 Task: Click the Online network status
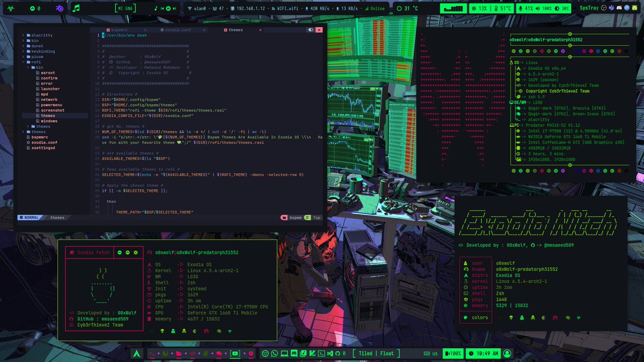[x=374, y=9]
